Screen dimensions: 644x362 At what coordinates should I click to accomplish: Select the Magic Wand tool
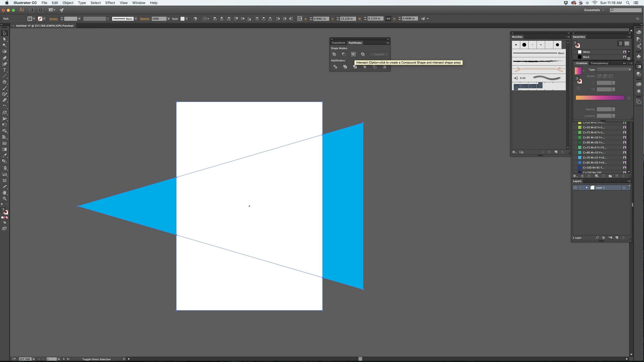coord(5,45)
